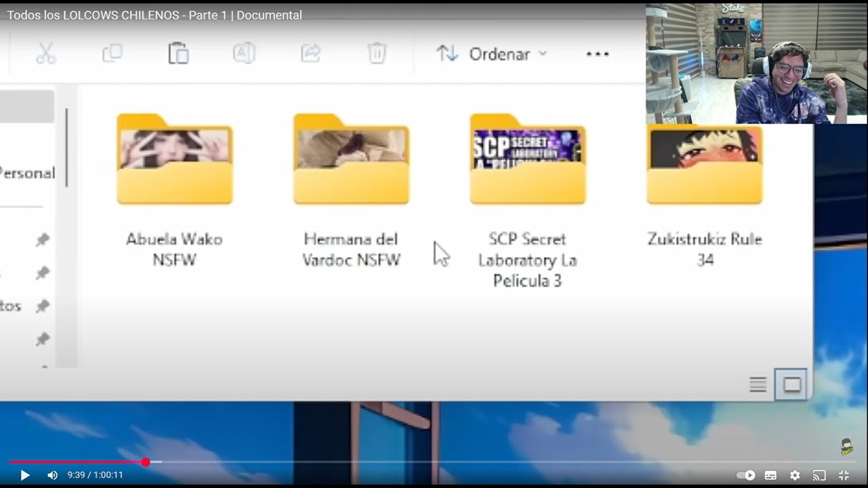Click the pin icon beside the 'tos' entry
This screenshot has height=488, width=868.
point(42,306)
